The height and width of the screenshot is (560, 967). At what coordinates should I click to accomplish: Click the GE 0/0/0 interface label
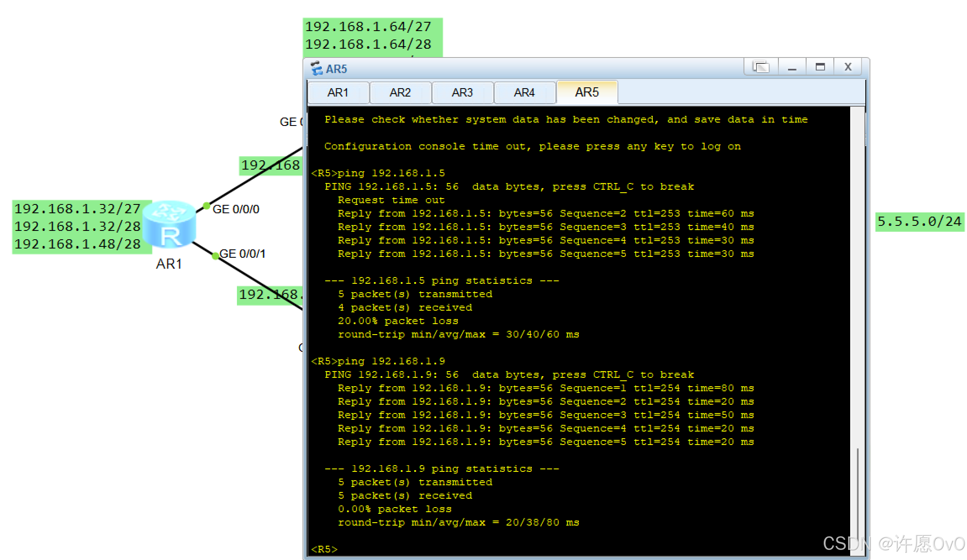(236, 209)
